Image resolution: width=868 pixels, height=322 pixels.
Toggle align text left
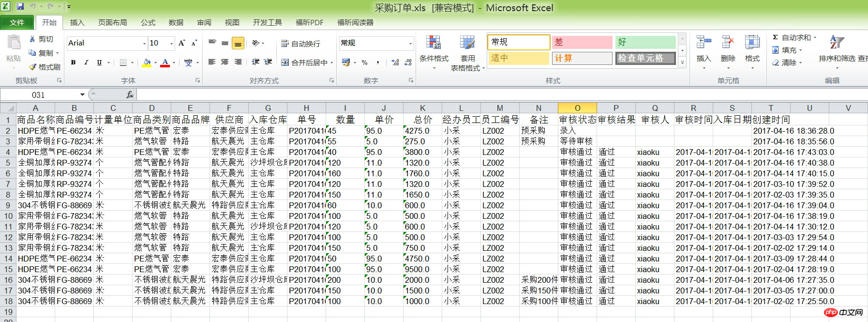pyautogui.click(x=212, y=62)
